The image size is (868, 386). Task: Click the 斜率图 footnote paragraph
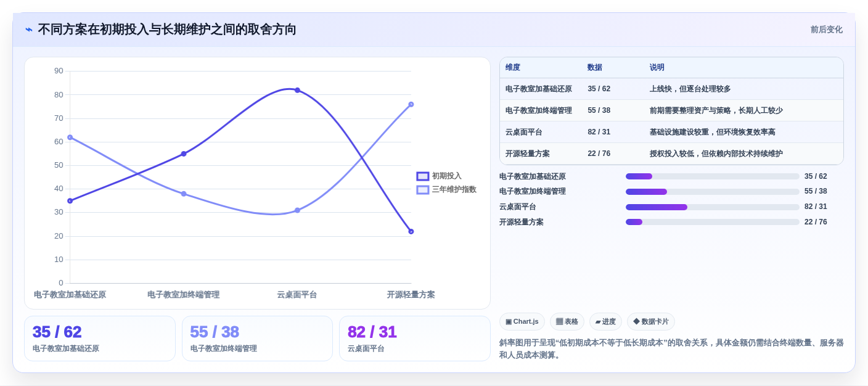[671, 349]
